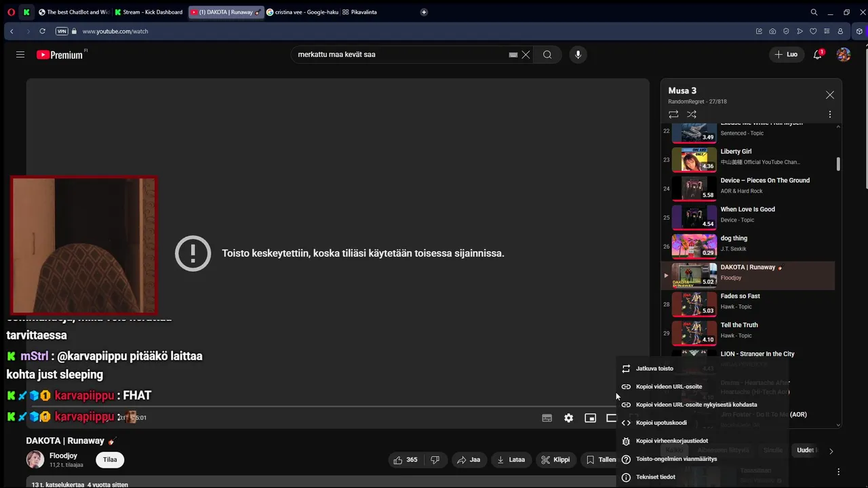Take a snapshot with the camera icon

coord(772,31)
